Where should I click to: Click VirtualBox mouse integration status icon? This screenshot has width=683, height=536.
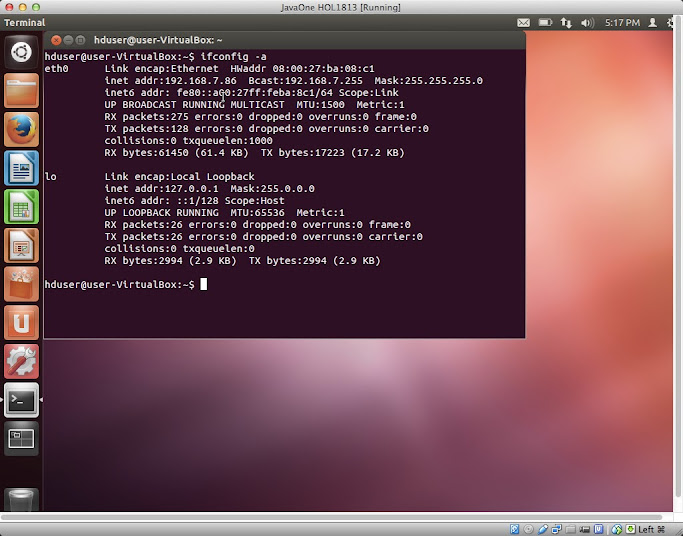616,529
